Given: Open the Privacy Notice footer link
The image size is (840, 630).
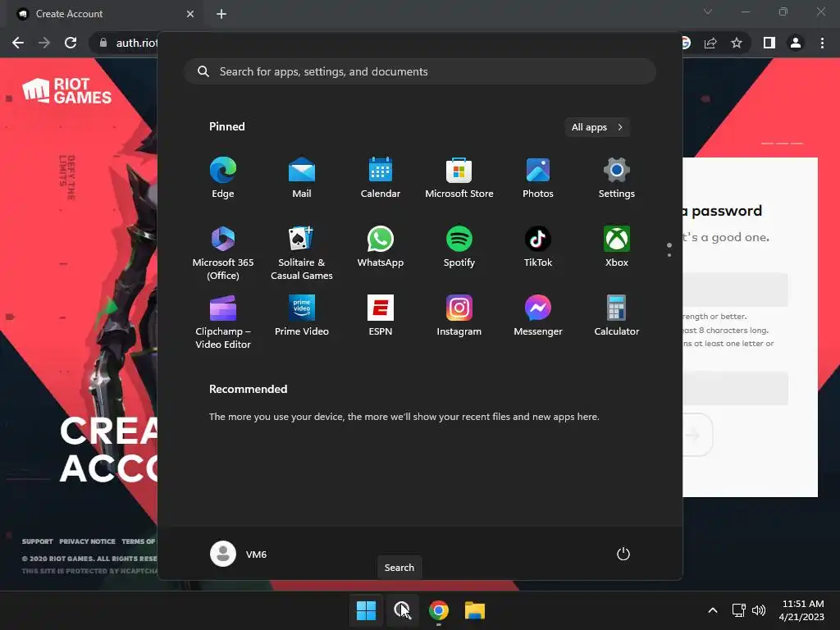Looking at the screenshot, I should (87, 541).
